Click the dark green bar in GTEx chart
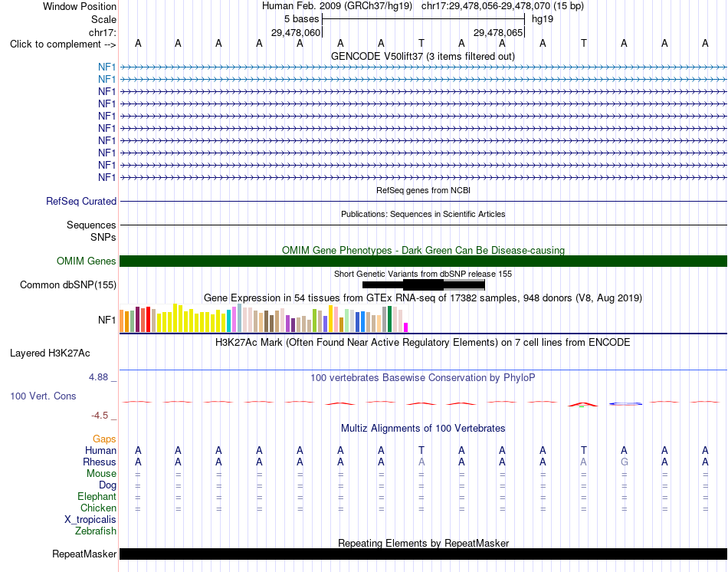Image resolution: width=728 pixels, height=572 pixels. point(390,319)
